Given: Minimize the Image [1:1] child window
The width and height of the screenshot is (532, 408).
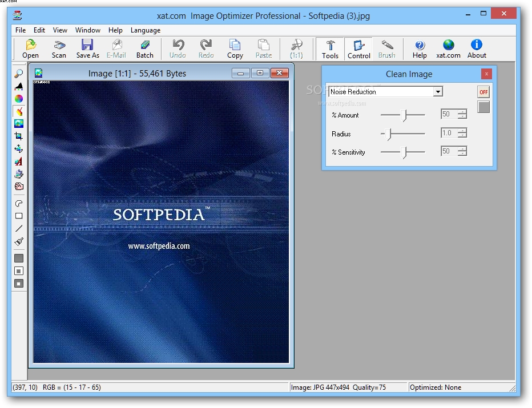Looking at the screenshot, I should point(241,73).
